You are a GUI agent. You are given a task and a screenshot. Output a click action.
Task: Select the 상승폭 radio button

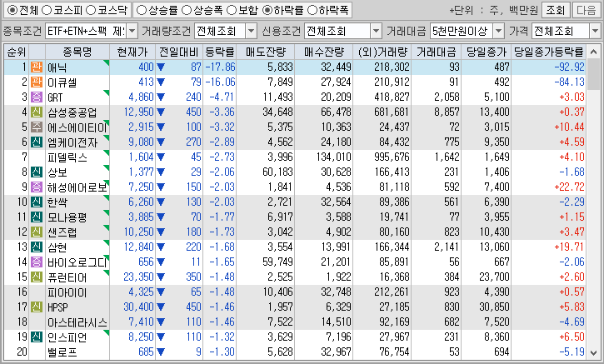(187, 10)
